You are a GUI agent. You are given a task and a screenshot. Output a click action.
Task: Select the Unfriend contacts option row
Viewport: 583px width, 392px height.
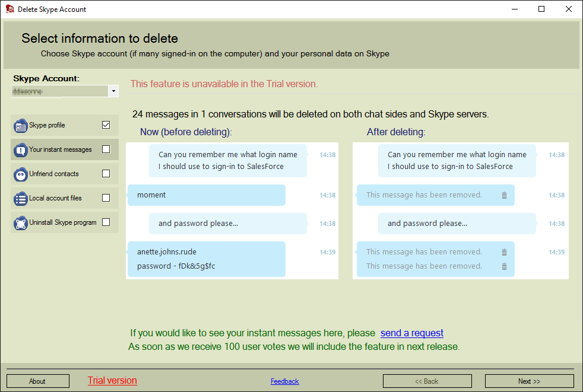point(65,174)
